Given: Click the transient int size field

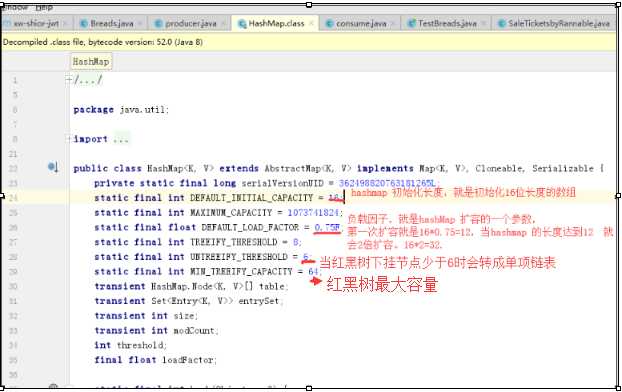Looking at the screenshot, I should coord(146,316).
